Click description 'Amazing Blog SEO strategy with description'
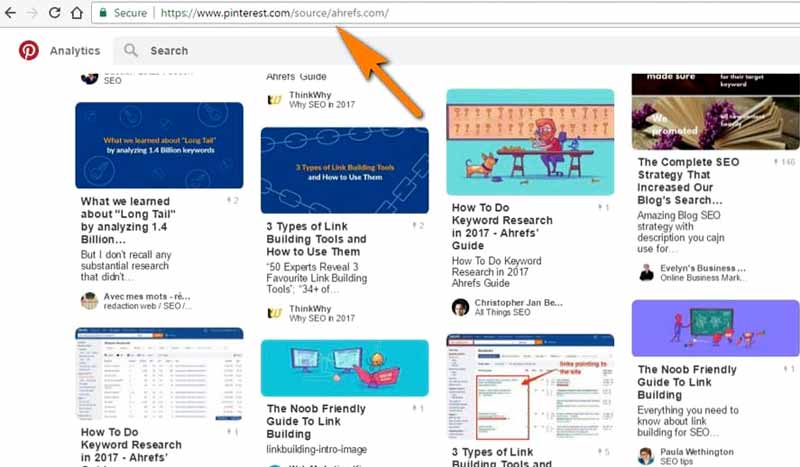800x467 pixels. point(681,232)
